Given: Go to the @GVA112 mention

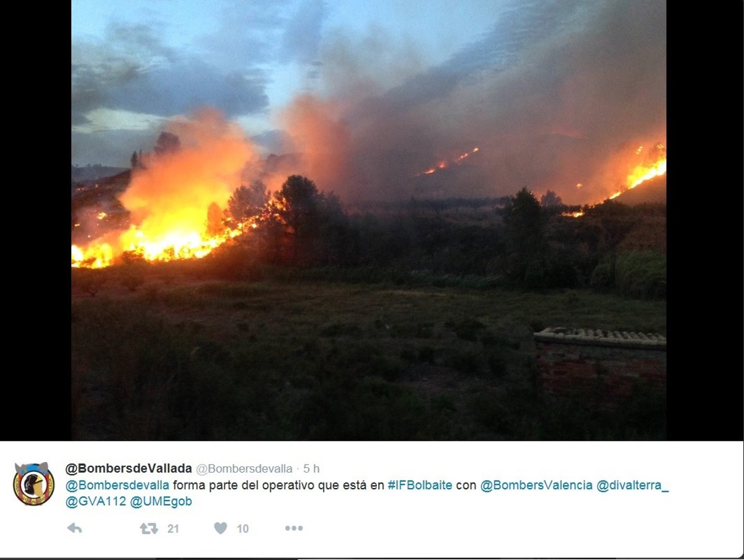Looking at the screenshot, I should 95,502.
